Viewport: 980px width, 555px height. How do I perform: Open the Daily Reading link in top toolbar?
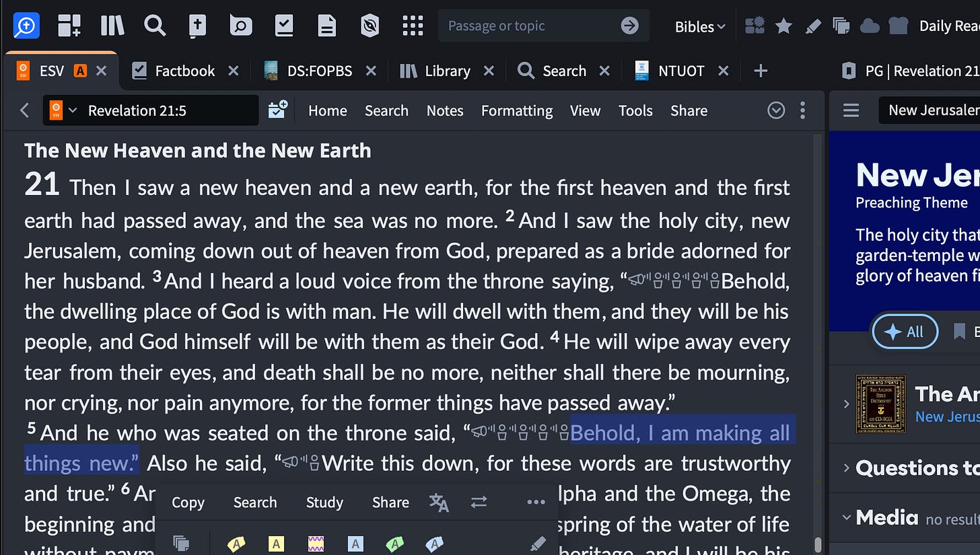pos(949,26)
